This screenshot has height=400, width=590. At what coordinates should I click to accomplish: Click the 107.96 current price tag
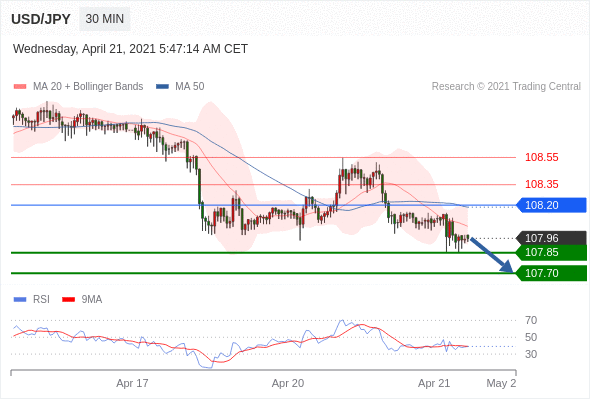click(552, 238)
